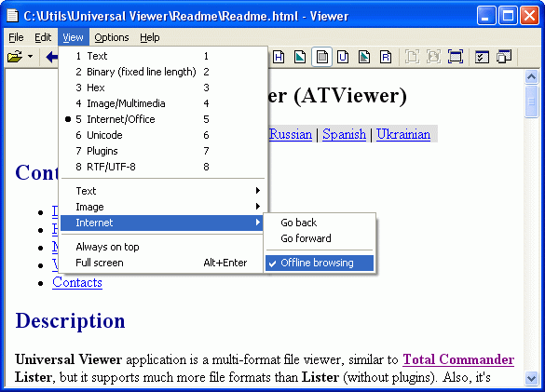Click the RTF mode toolbar icon

coord(386,57)
